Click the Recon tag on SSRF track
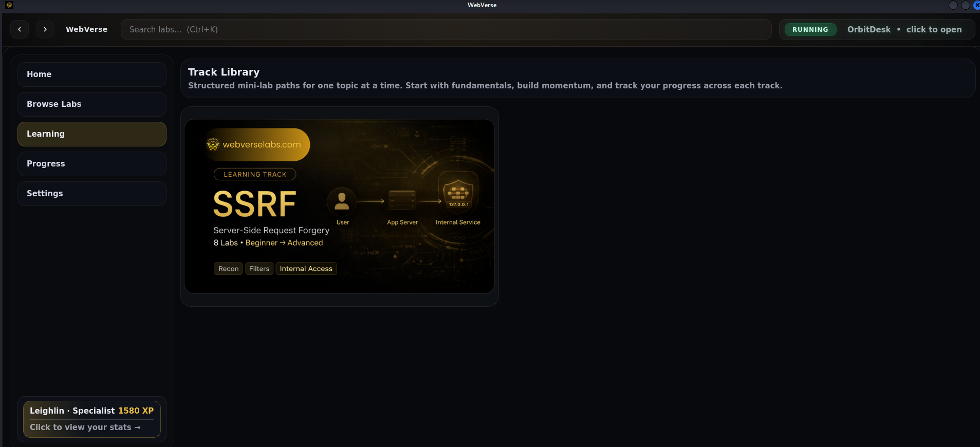This screenshot has width=980, height=447. [228, 269]
